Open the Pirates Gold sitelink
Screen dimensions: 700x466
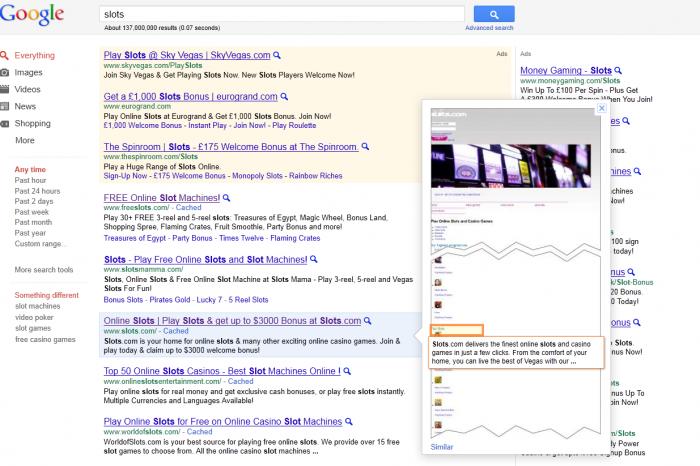[169, 300]
